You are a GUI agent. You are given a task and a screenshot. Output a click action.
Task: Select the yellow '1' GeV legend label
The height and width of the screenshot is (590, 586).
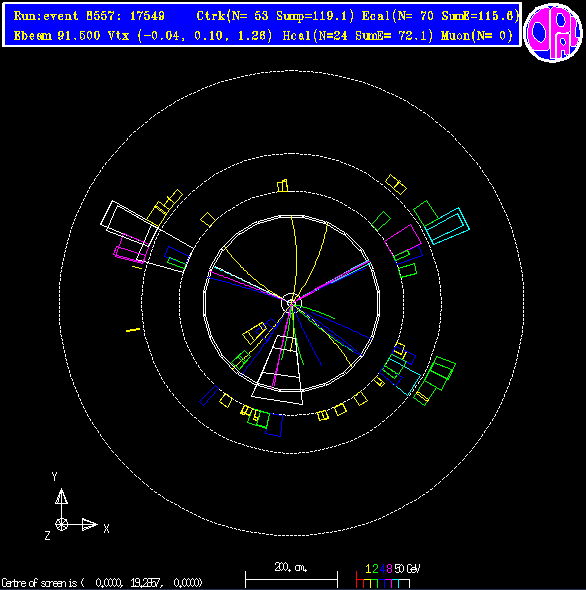click(368, 569)
